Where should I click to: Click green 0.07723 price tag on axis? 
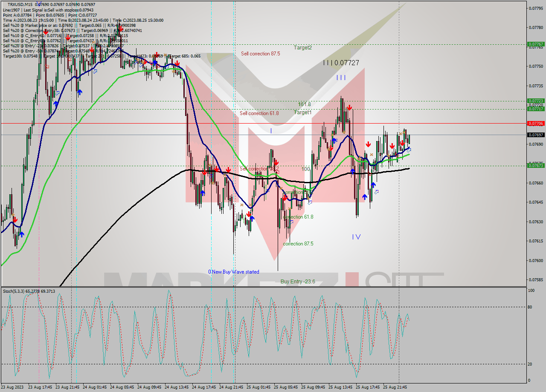tap(536, 101)
